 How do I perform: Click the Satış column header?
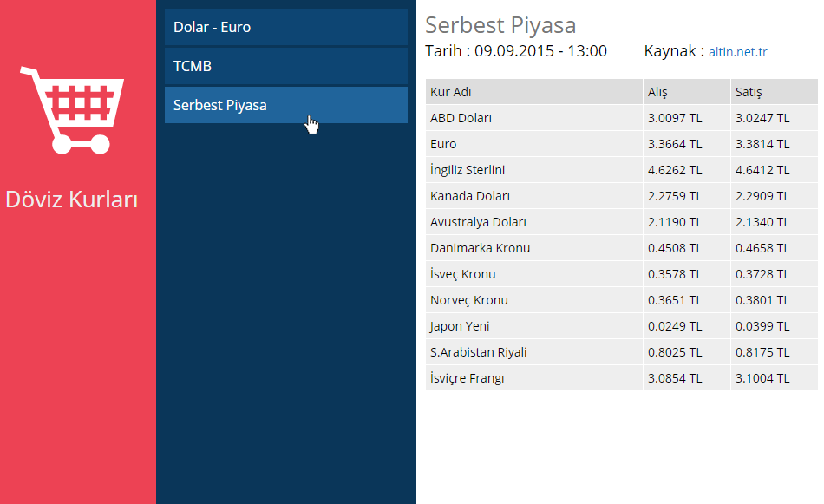pos(774,92)
